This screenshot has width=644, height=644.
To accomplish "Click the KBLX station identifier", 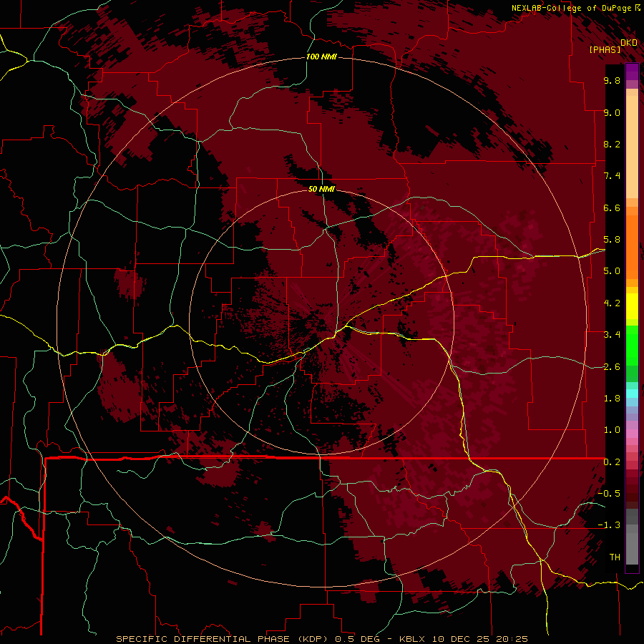I will pos(413,639).
